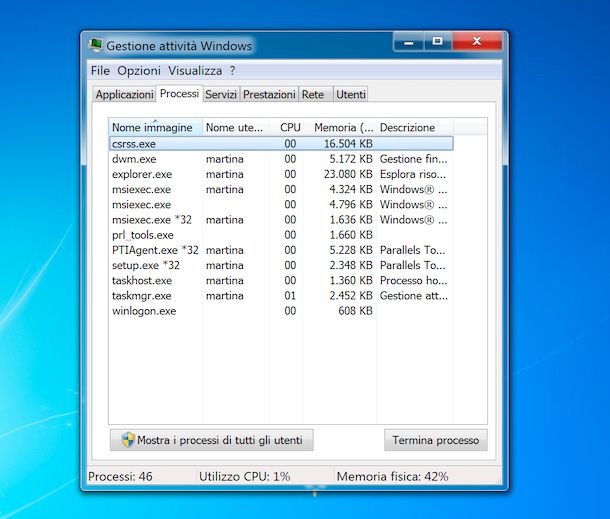Sort by CPU column header
Image resolution: width=610 pixels, height=519 pixels.
(286, 127)
